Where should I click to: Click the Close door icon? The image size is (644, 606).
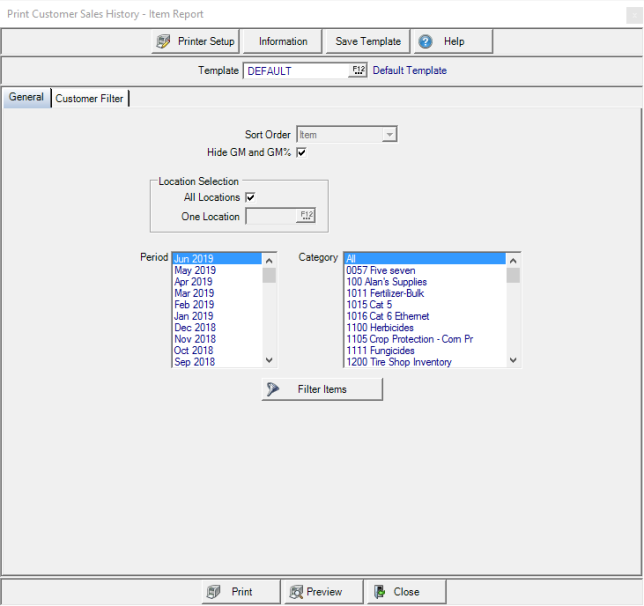(380, 592)
